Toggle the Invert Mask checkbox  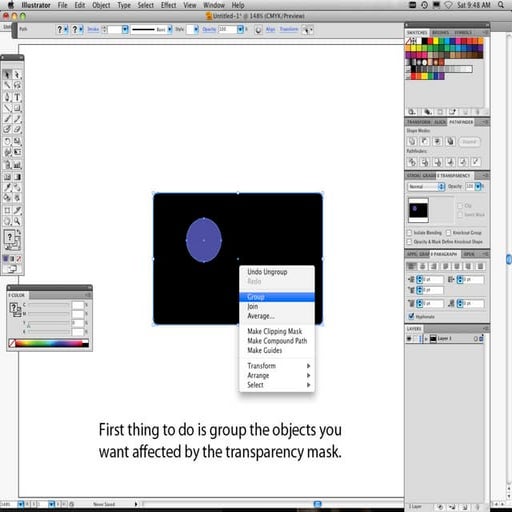coord(460,214)
